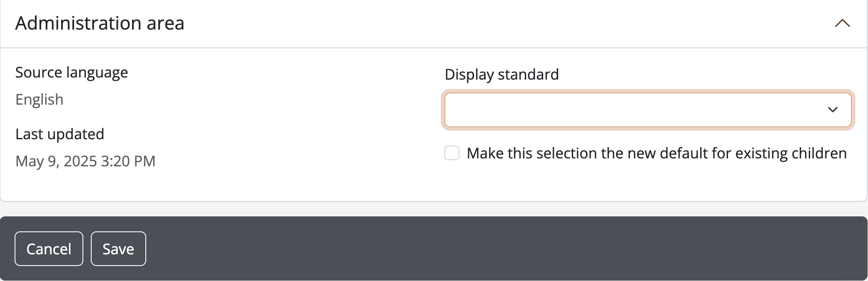This screenshot has height=281, width=868.
Task: Click the 'Make this selection the new default' label
Action: pyautogui.click(x=656, y=153)
